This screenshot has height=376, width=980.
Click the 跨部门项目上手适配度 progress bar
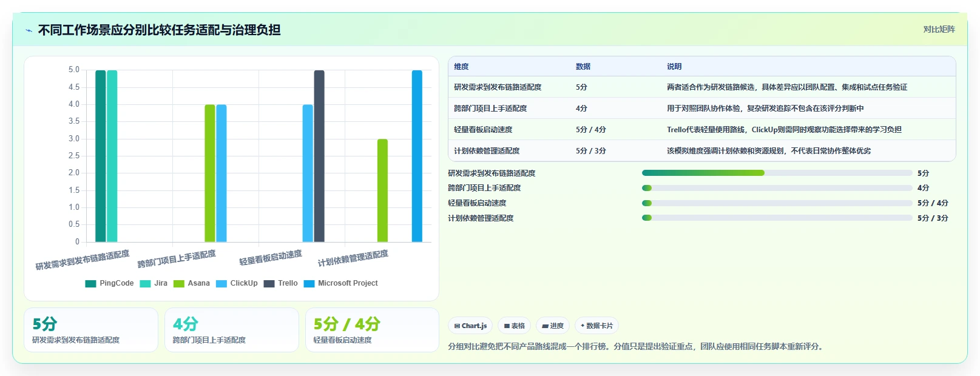[x=777, y=188]
